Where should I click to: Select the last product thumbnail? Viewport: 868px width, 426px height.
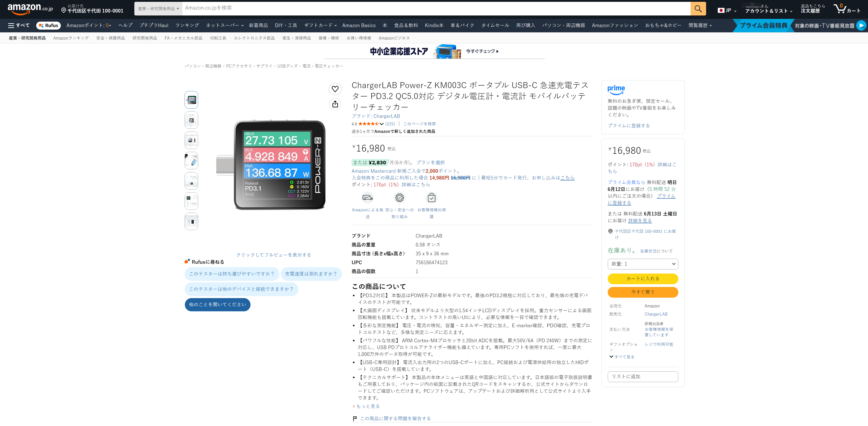(191, 221)
